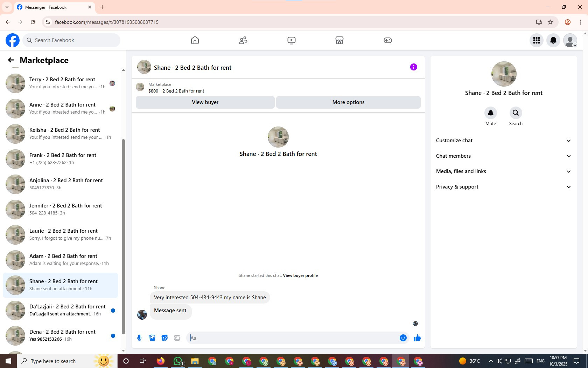This screenshot has height=368, width=588.
Task: Open the Facebook Home icon
Action: pos(195,40)
